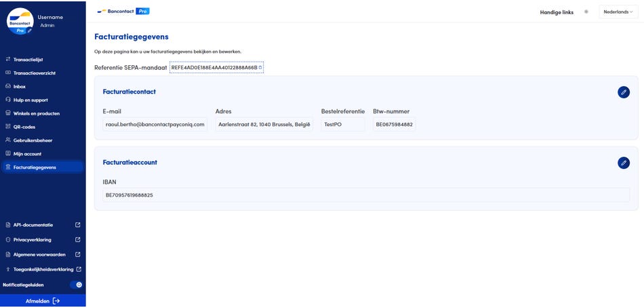Screen dimensions: 644x308
Task: Click the Facturatiegegevens page heading
Action: 132,37
